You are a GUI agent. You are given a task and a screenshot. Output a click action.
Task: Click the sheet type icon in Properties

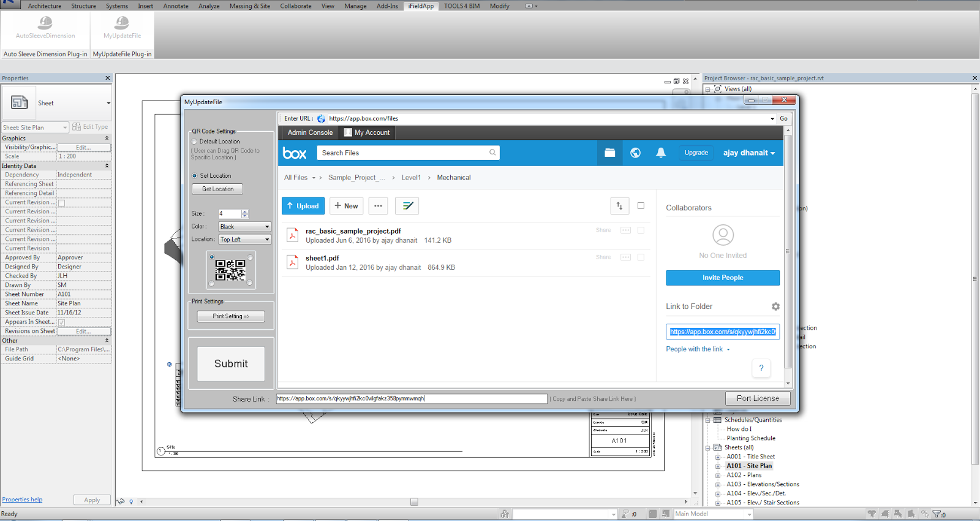19,102
